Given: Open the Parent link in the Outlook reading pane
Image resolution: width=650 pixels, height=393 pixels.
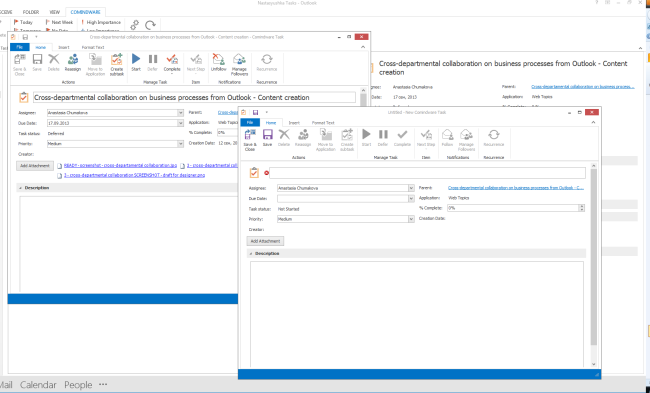Looking at the screenshot, I should [x=582, y=87].
